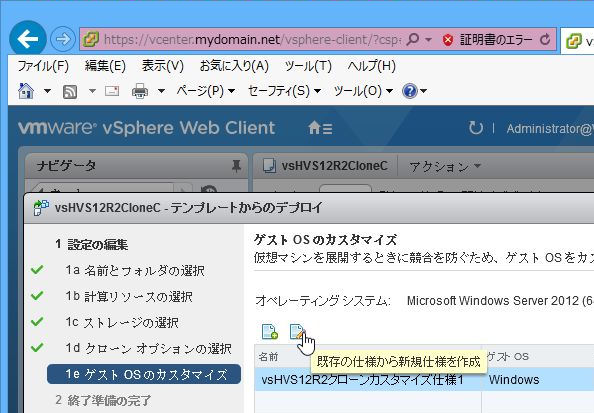Open the お気に入り(A) menu
The image size is (594, 413).
234,66
